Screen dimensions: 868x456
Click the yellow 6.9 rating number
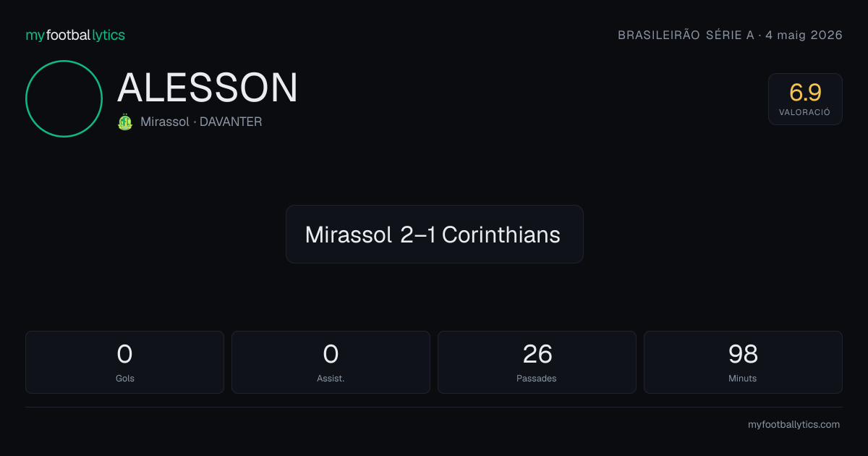coord(805,93)
